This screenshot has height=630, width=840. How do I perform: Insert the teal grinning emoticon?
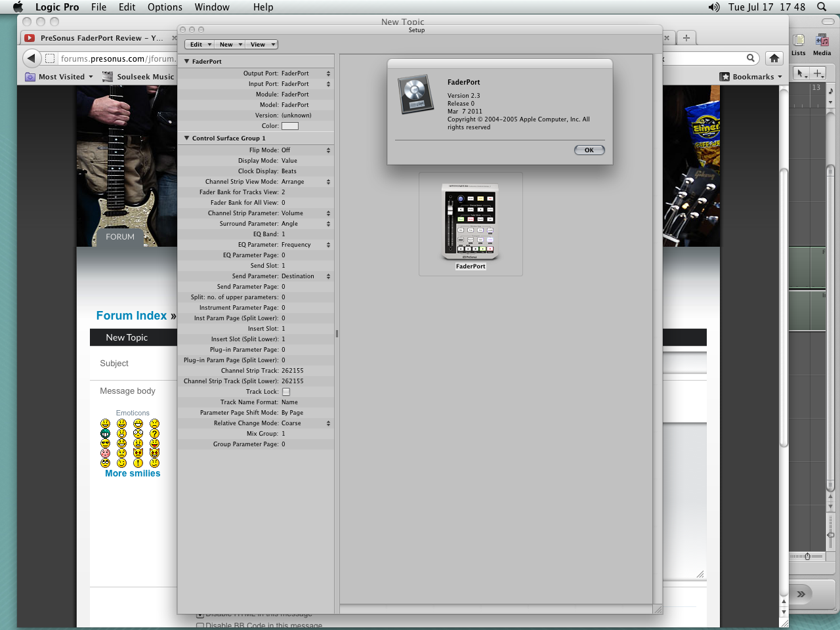click(x=105, y=433)
